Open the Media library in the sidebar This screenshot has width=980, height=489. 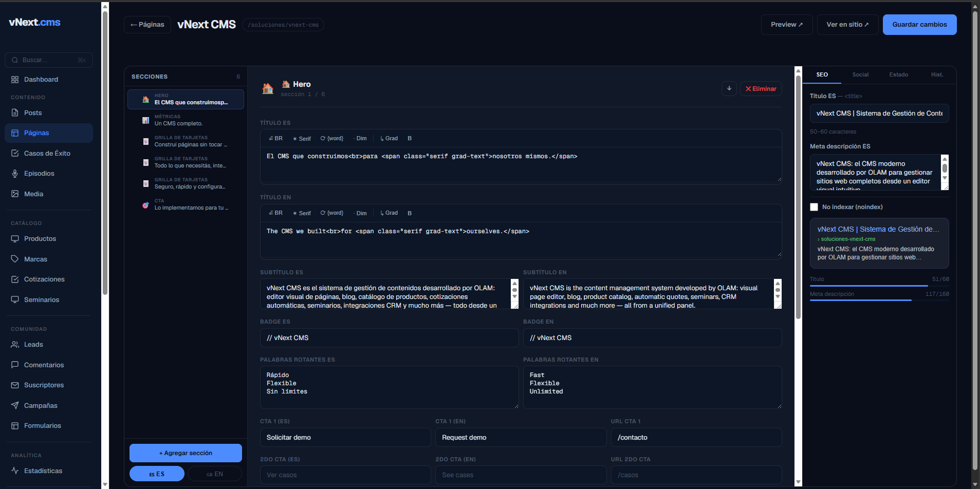pos(49,194)
